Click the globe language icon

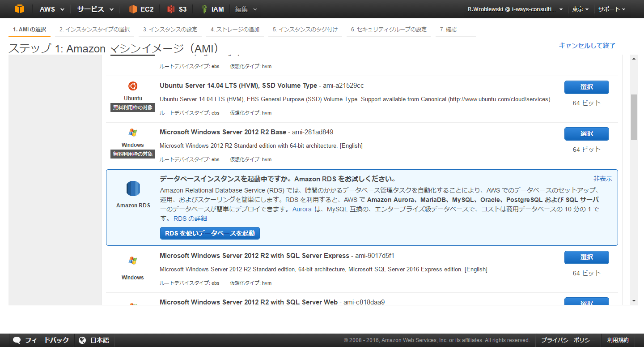pyautogui.click(x=82, y=340)
